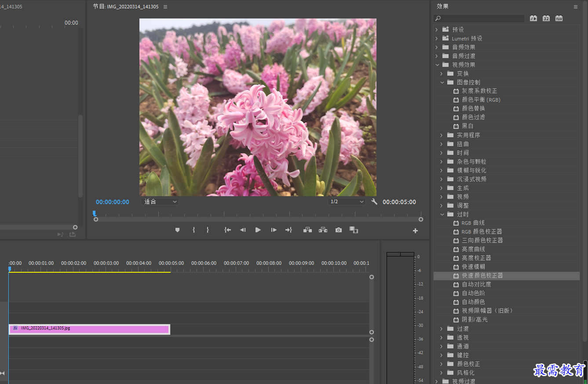Screen dimensions: 588x384
Task: Expand the 音频过渡 folder
Action: [x=437, y=56]
